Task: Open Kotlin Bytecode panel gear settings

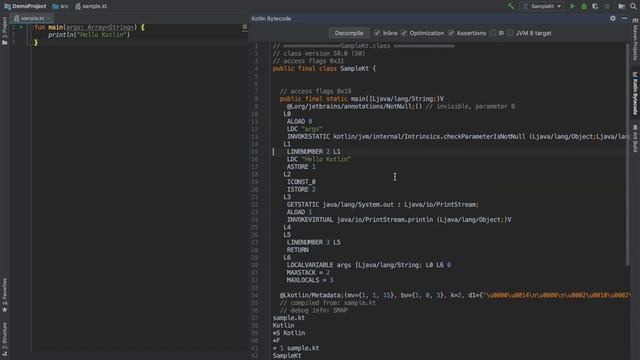Action: [x=613, y=18]
